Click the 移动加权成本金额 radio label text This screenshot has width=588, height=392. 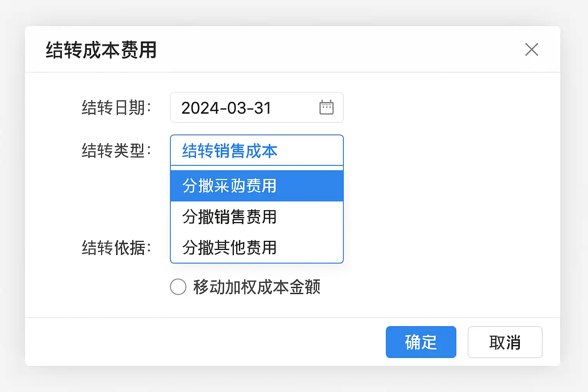click(x=256, y=287)
